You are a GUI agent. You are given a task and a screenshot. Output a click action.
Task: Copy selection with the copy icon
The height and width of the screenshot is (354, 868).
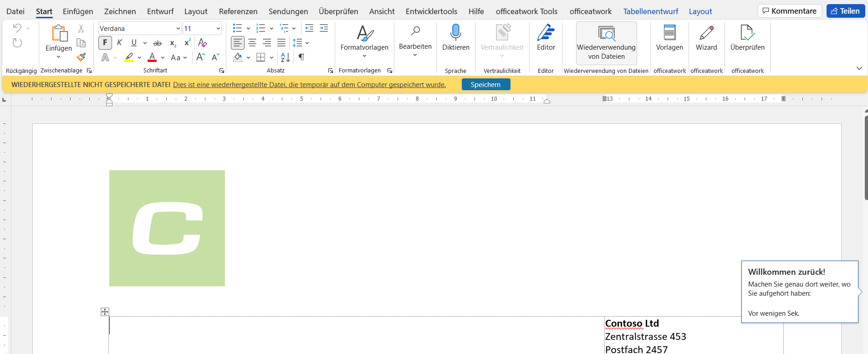click(x=81, y=43)
